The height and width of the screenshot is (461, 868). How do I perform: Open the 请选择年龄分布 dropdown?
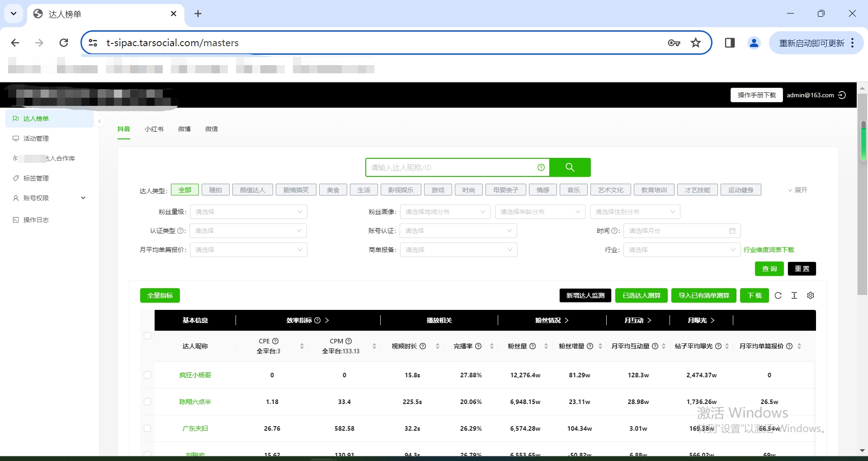[540, 212]
